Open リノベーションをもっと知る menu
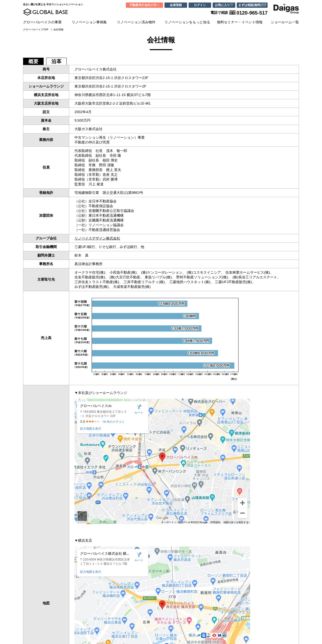The image size is (322, 644). click(x=187, y=22)
